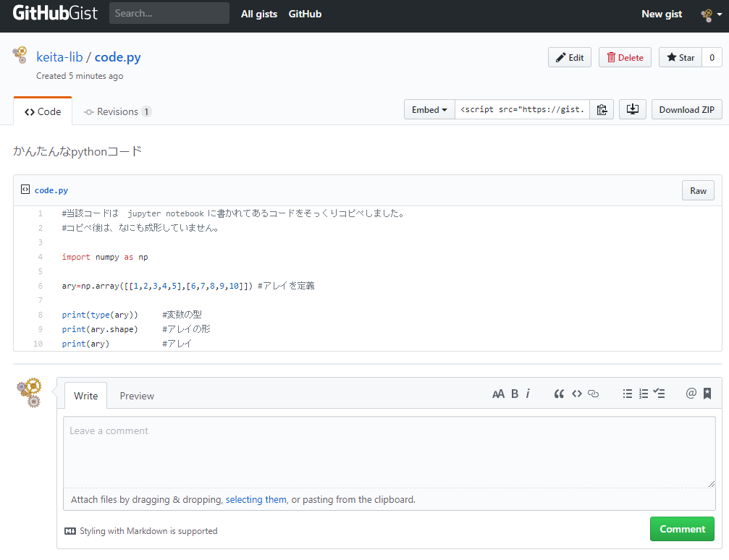
Task: Open Markdown supported styling link
Action: pos(141,531)
